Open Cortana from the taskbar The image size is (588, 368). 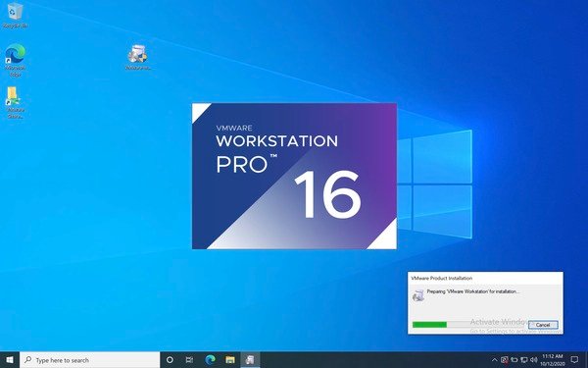pyautogui.click(x=170, y=360)
